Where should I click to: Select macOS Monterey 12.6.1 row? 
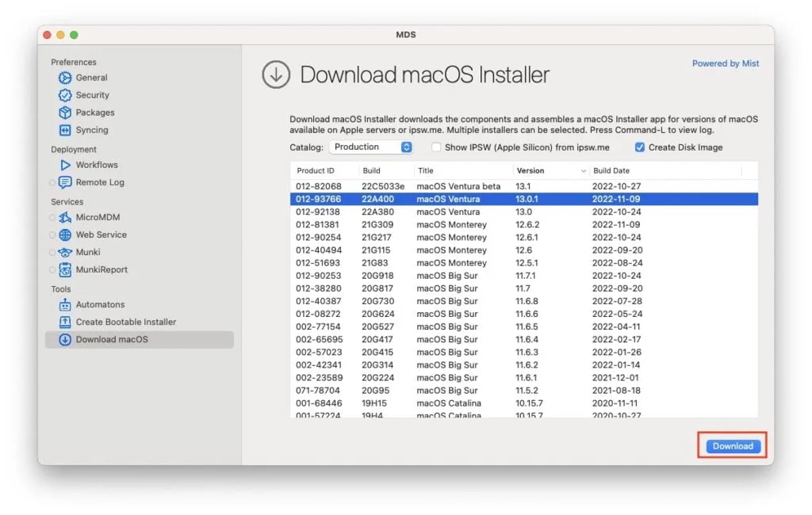tap(523, 238)
